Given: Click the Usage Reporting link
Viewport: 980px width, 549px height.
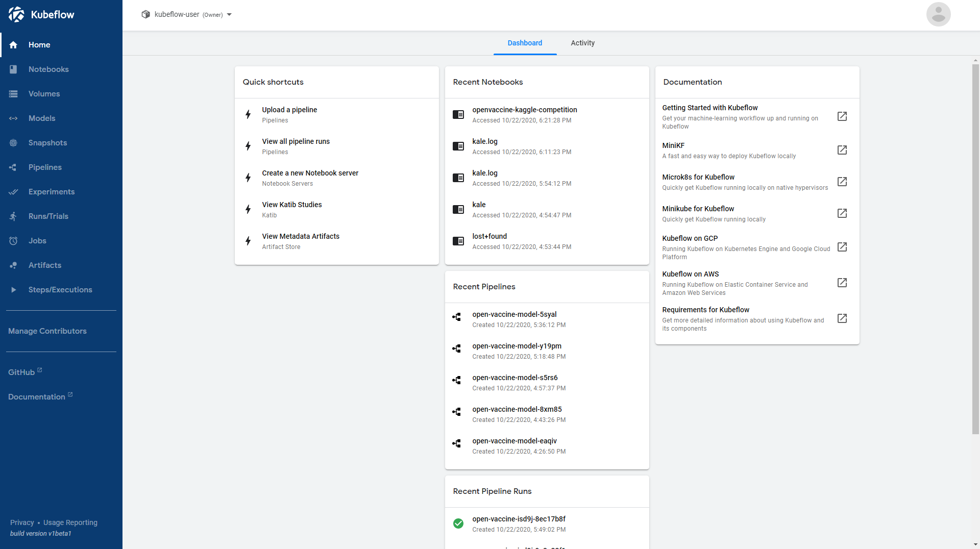Looking at the screenshot, I should pos(70,522).
